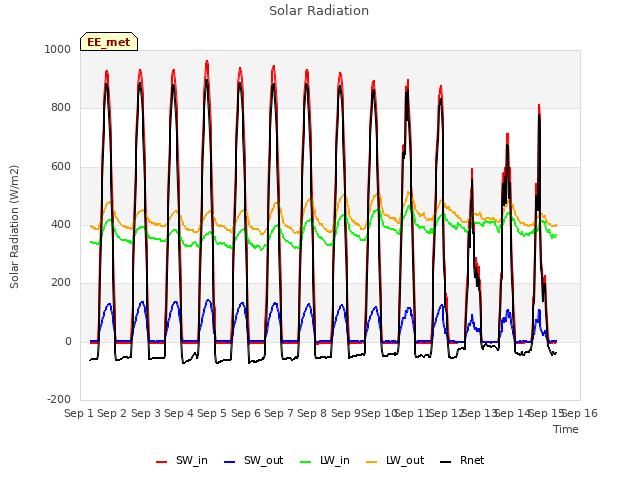Click the 1000 y-axis tick label
The image size is (640, 480).
(58, 49)
